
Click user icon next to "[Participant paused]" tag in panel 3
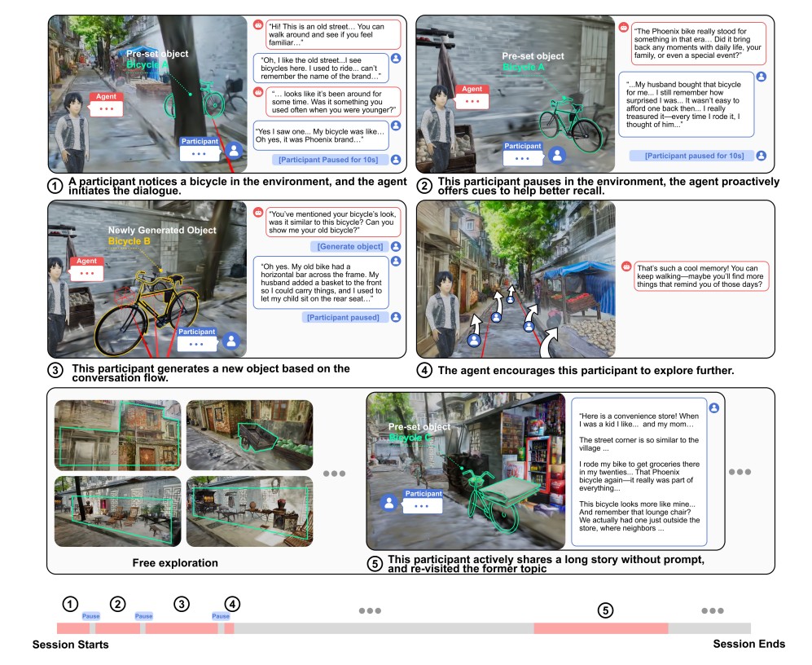[396, 317]
